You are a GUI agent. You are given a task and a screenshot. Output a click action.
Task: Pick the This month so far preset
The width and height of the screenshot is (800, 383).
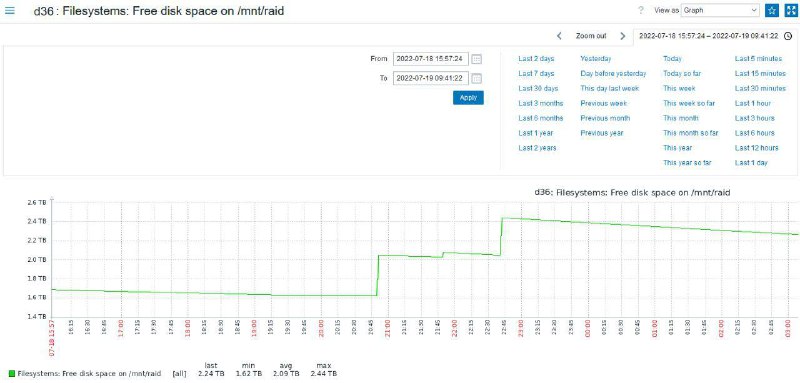690,133
